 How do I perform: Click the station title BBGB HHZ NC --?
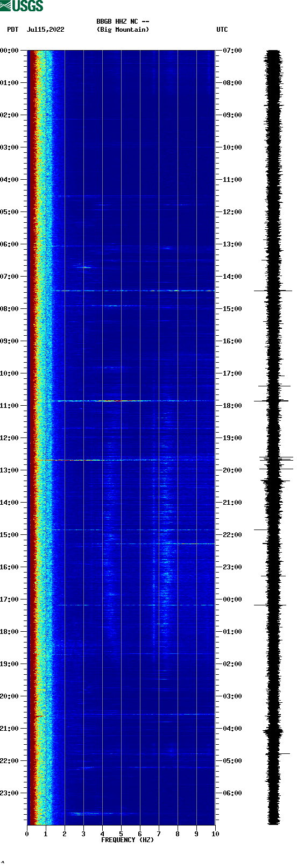click(123, 22)
